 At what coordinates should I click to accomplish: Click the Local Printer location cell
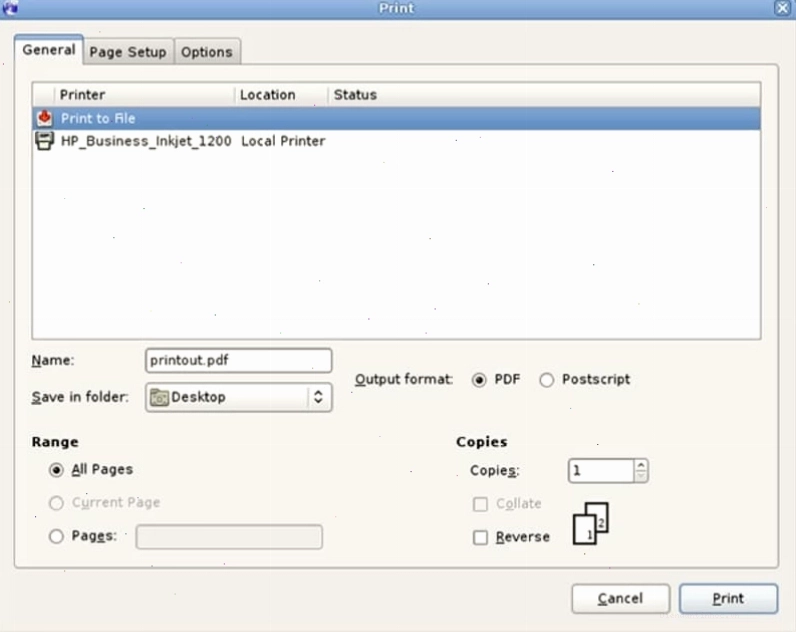tap(283, 141)
